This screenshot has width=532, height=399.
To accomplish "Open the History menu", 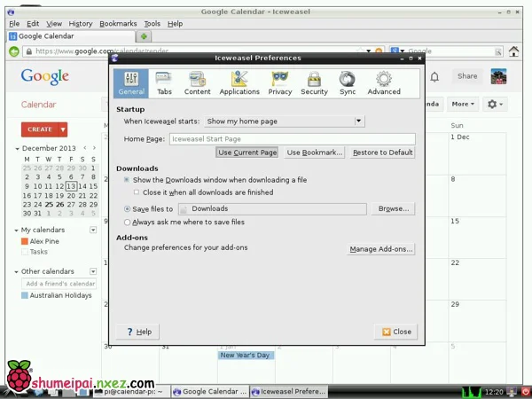I will [81, 24].
